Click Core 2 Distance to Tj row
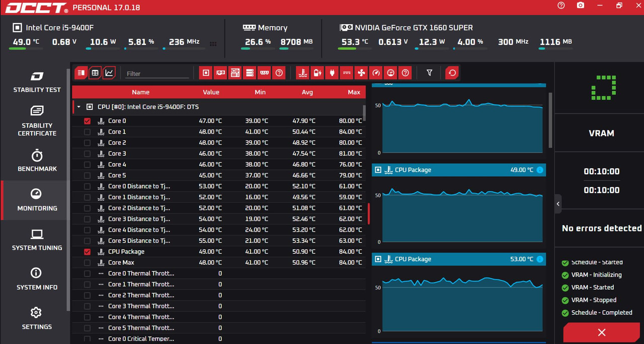The image size is (644, 344). pyautogui.click(x=219, y=208)
